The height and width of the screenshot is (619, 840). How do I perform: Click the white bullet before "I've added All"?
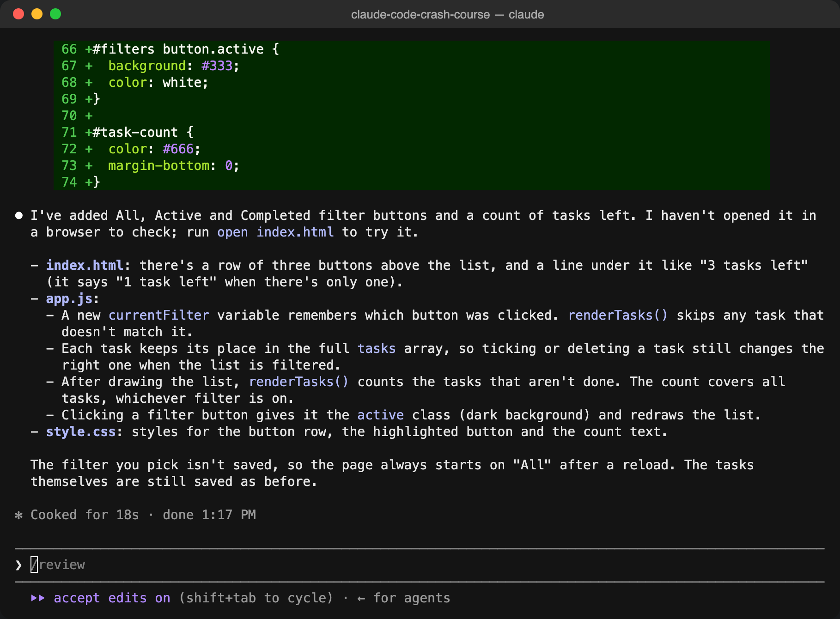[x=19, y=216]
